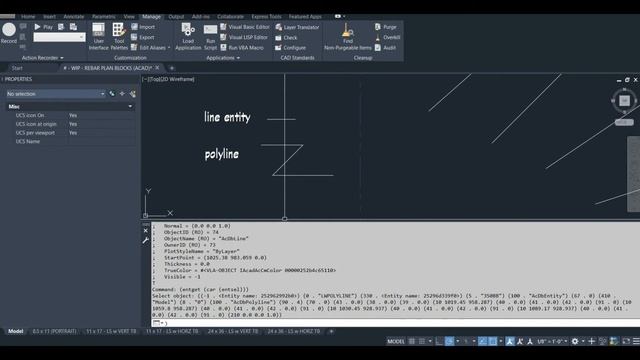Click the viewport label [-][Top][2D Wireframe]

click(168, 79)
